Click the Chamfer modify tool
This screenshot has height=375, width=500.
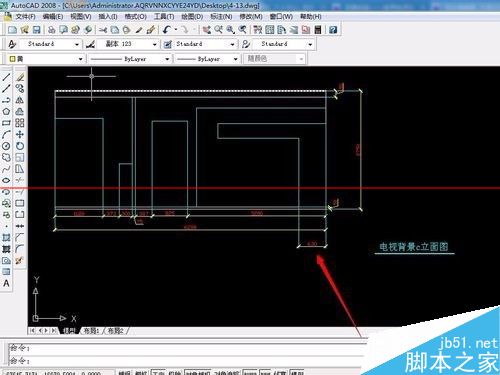click(x=20, y=237)
